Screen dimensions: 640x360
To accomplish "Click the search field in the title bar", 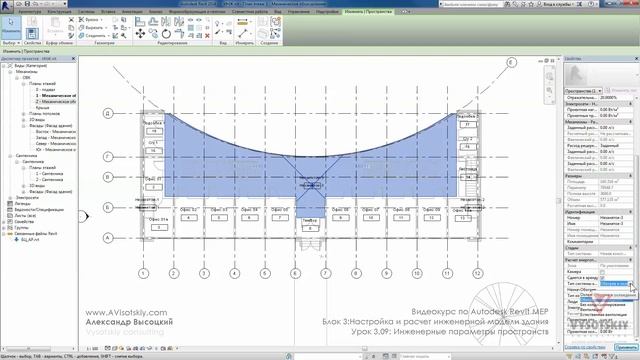I will tap(471, 4).
